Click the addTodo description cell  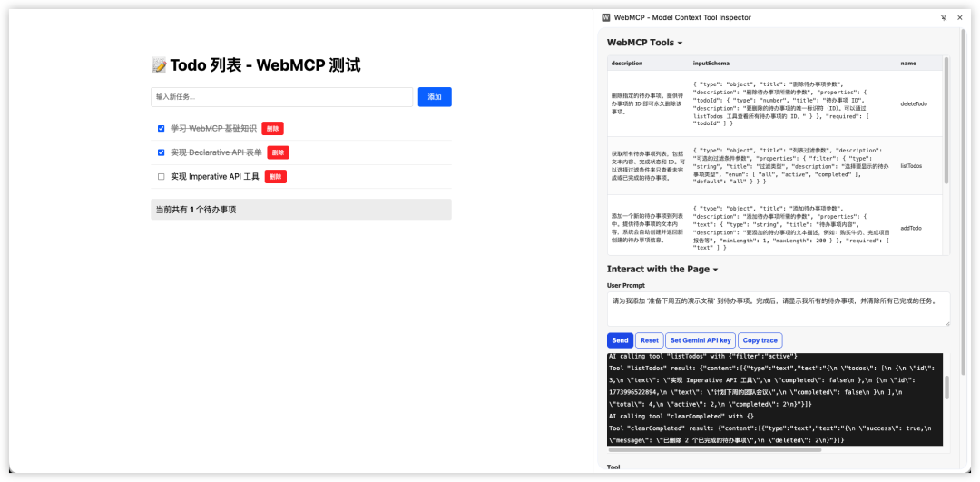648,228
